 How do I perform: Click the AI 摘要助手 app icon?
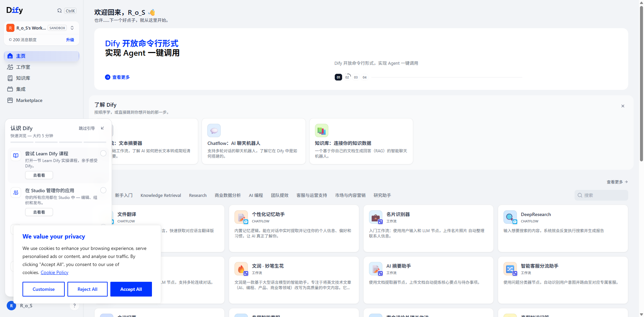click(x=376, y=269)
